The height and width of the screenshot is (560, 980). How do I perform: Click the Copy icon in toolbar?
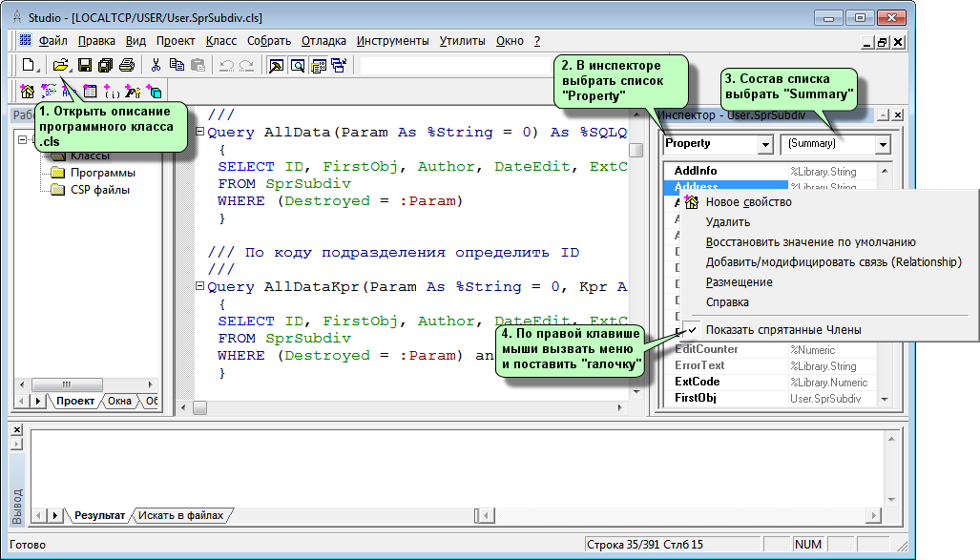tap(177, 66)
